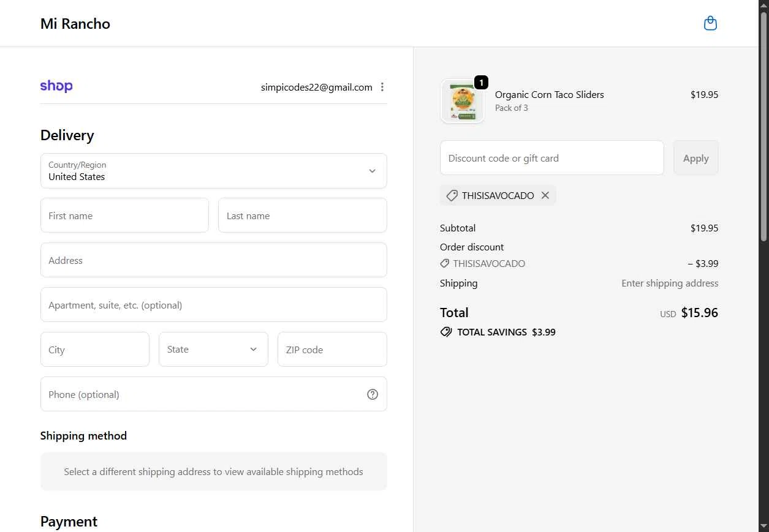The width and height of the screenshot is (769, 532).
Task: Click the Shipping method heading
Action: (x=84, y=436)
